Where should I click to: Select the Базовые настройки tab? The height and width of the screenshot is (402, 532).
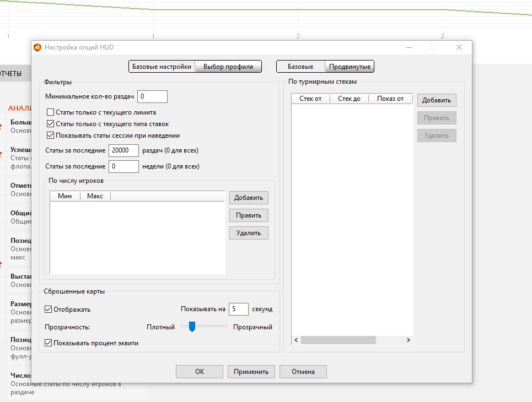[160, 66]
